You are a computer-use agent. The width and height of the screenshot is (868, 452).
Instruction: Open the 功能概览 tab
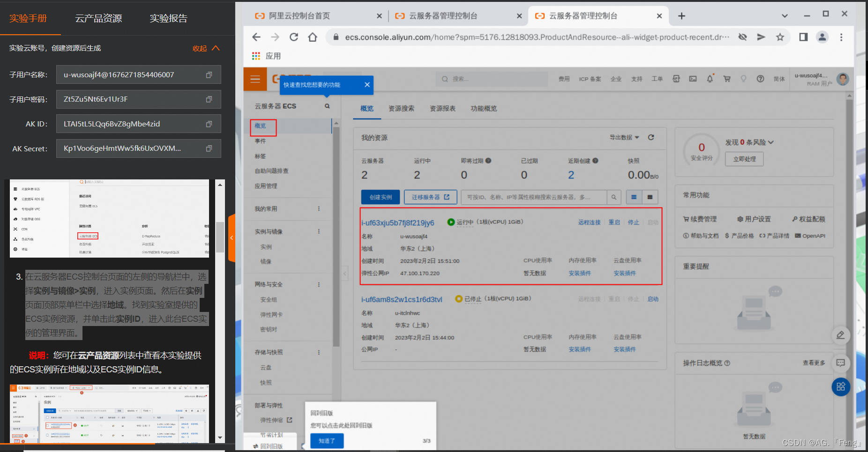pos(484,108)
